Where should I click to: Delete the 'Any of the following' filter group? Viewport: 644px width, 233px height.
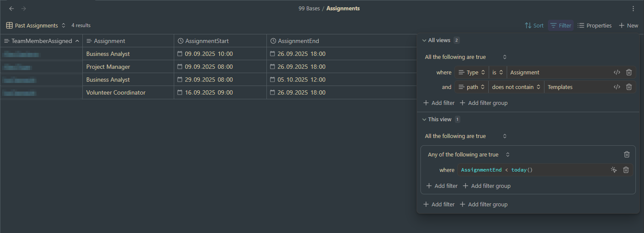627,154
